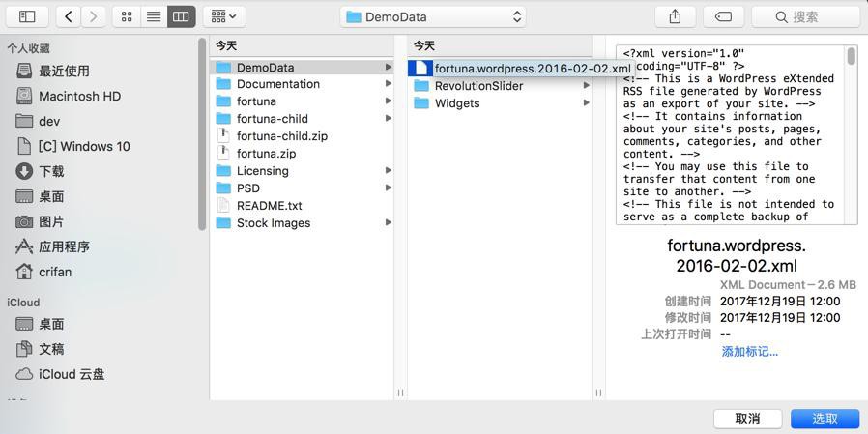Select the fortuna-child.zip file
Screen dimensions: 868x434
click(281, 136)
